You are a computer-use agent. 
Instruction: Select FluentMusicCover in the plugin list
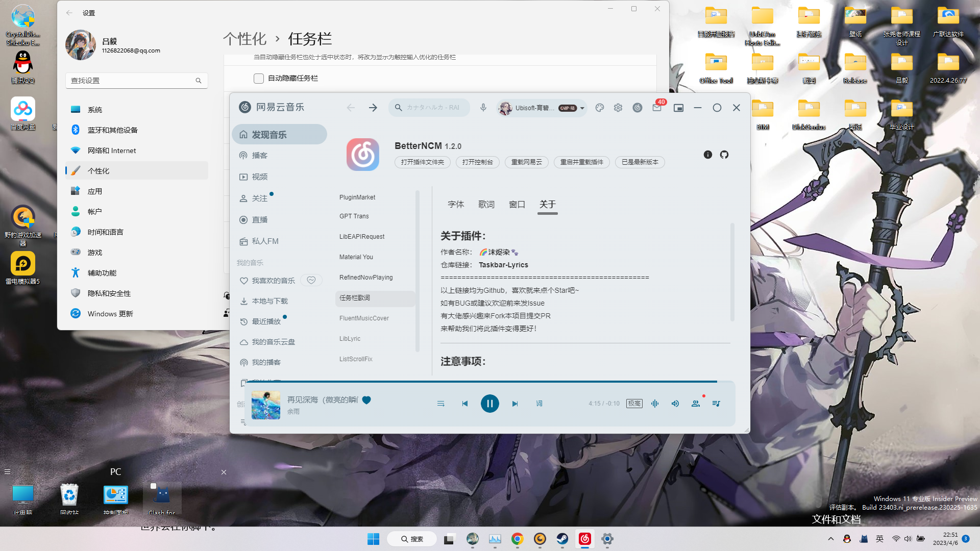click(364, 318)
